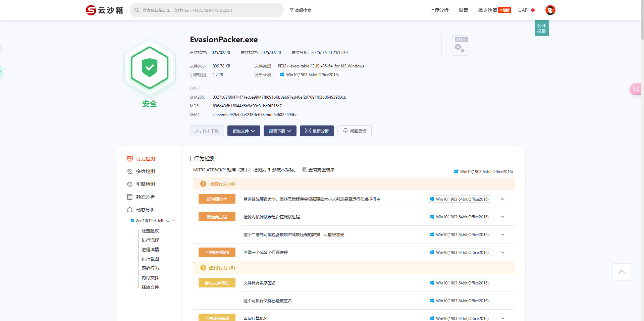Select 动态分析 in the sidebar
The height and width of the screenshot is (321, 644).
tap(146, 210)
